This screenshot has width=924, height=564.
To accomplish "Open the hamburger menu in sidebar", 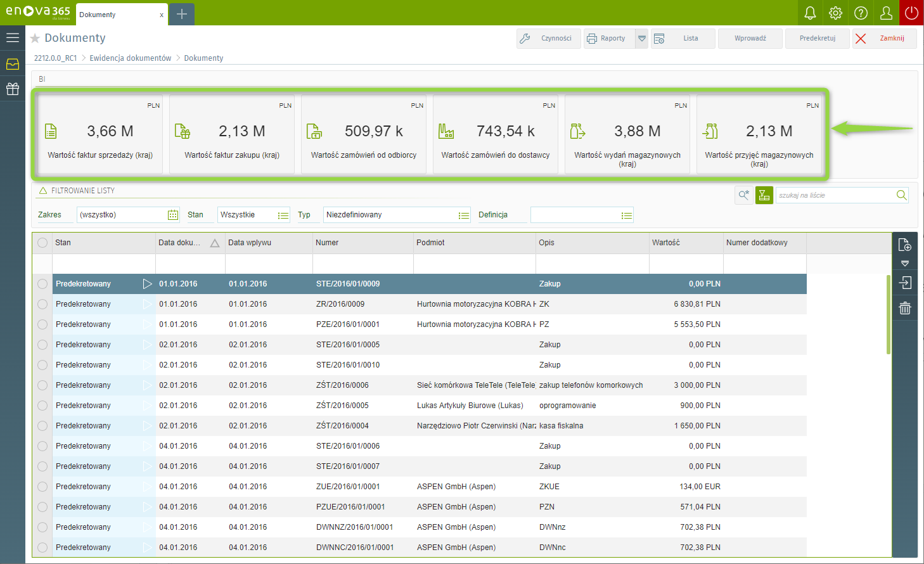I will (13, 37).
